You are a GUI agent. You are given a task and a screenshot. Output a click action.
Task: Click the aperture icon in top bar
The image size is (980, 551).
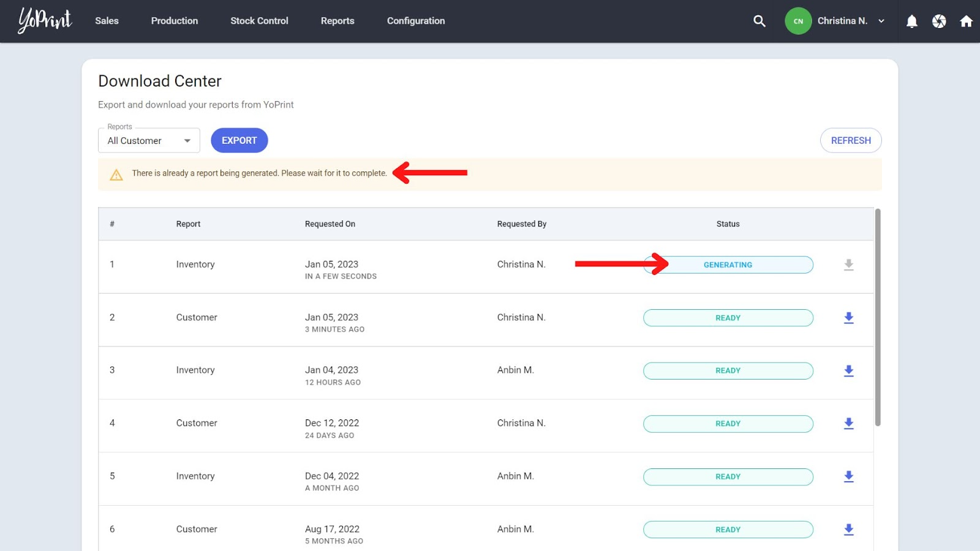coord(939,21)
